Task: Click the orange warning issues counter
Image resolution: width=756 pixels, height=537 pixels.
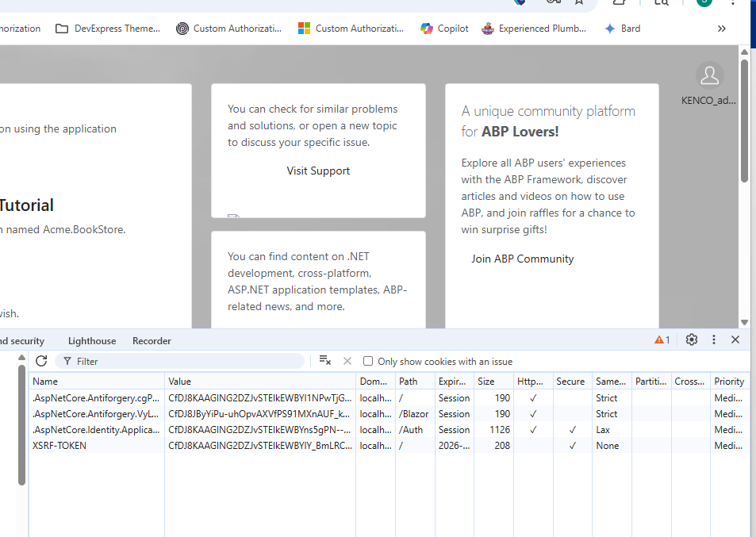Action: coord(662,339)
